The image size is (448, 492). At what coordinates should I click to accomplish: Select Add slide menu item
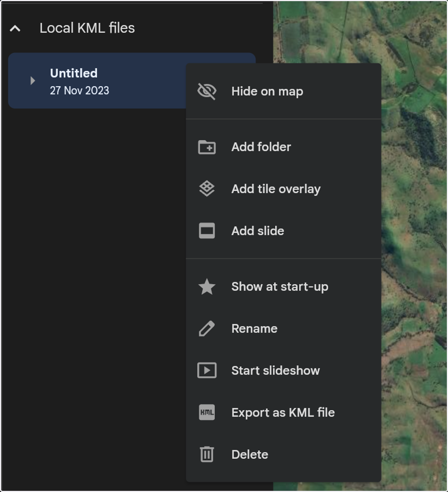(x=283, y=230)
